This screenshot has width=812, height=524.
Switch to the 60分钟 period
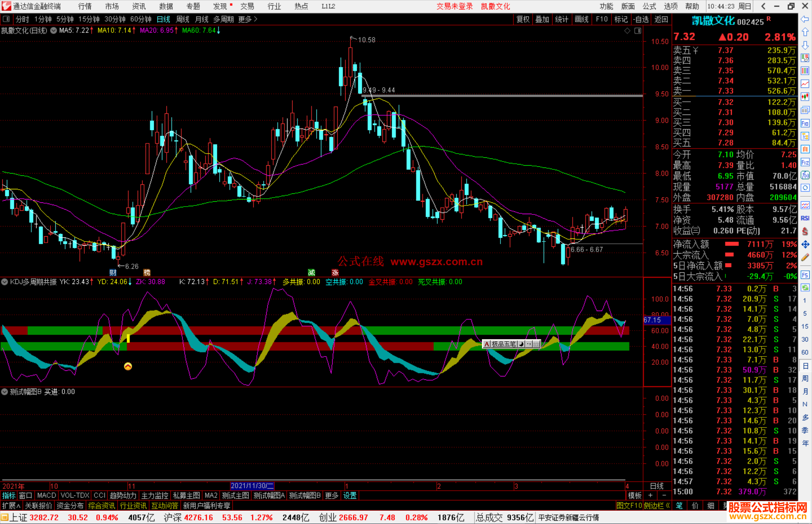(x=141, y=19)
